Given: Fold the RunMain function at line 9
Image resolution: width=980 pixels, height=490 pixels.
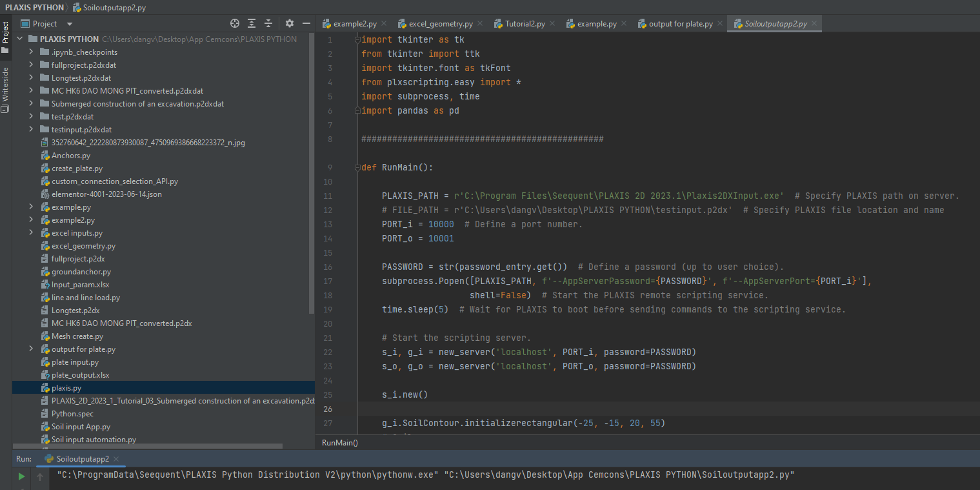Looking at the screenshot, I should point(356,167).
